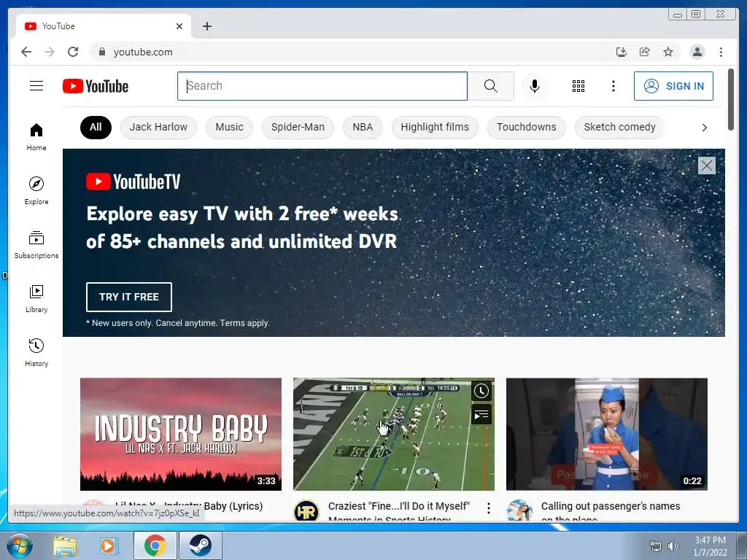Click the network tray icon
The image size is (747, 560).
[656, 546]
